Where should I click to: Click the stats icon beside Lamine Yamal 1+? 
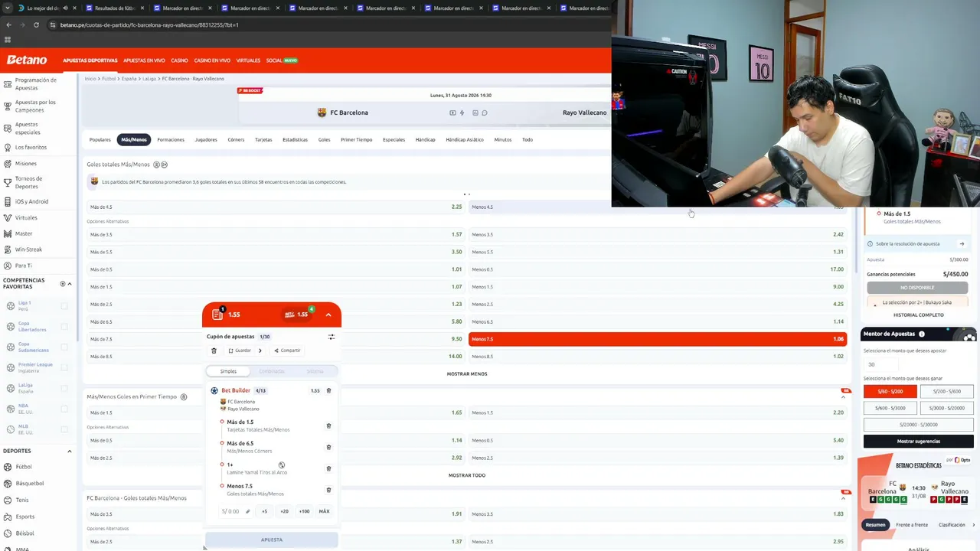[x=282, y=465]
